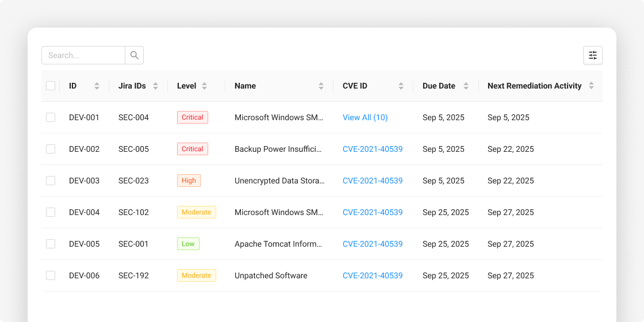
Task: Click the Due Date header label
Action: pyautogui.click(x=439, y=86)
